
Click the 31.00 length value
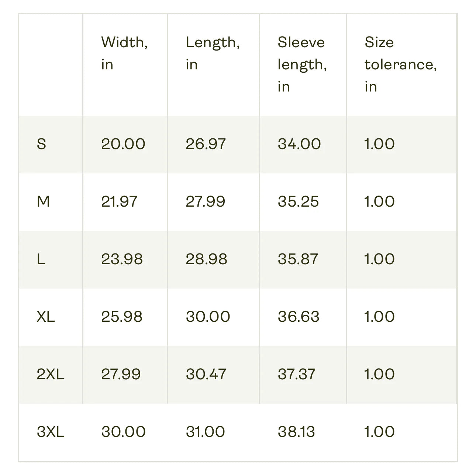[205, 432]
